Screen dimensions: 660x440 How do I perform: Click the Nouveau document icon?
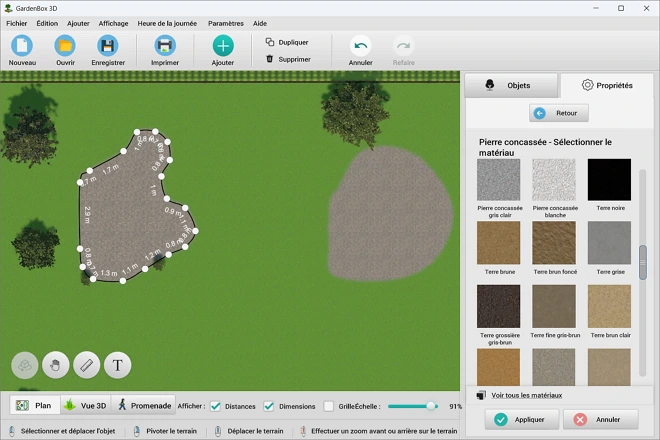[x=22, y=46]
